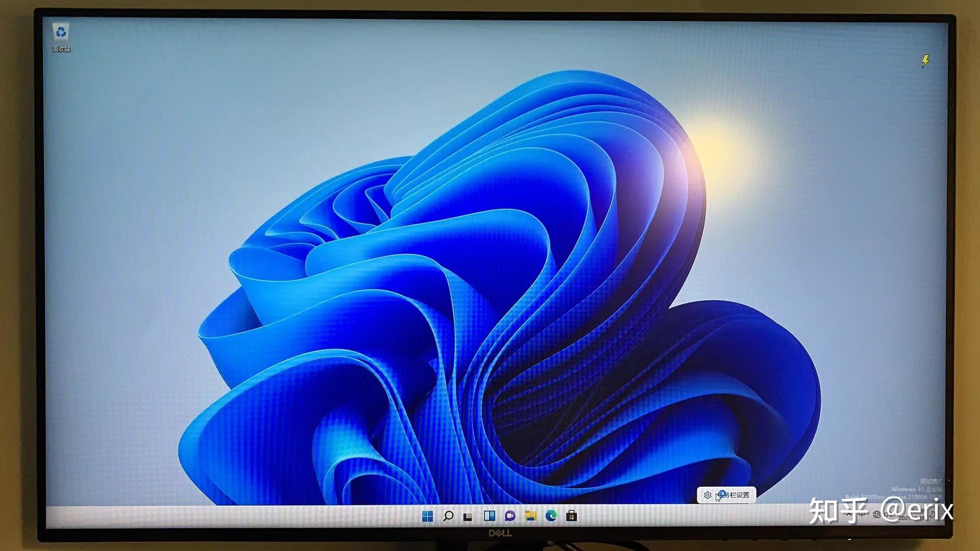
Task: Launch Microsoft Edge browser
Action: [551, 516]
